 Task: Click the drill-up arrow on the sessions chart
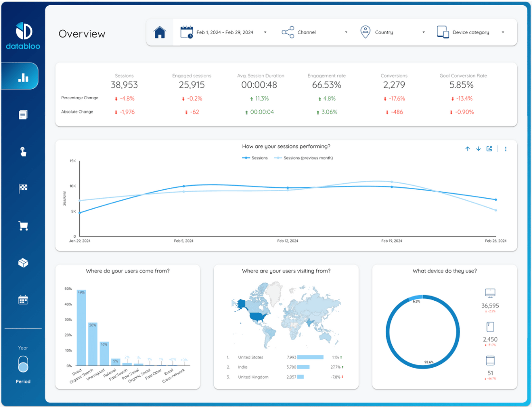click(467, 148)
